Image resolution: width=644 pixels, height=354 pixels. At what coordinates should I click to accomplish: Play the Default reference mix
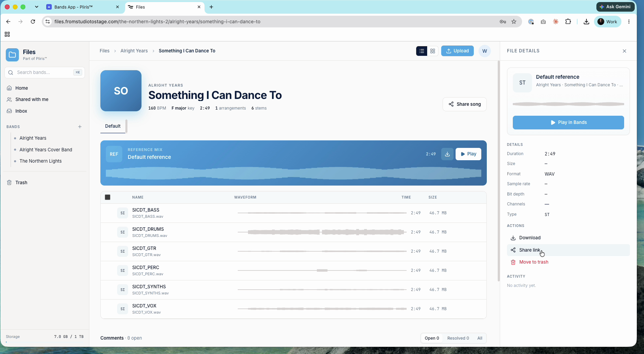click(x=468, y=154)
